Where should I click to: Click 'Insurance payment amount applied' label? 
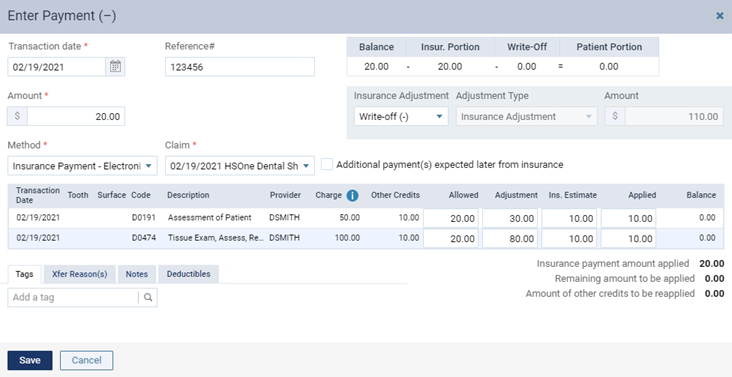612,264
